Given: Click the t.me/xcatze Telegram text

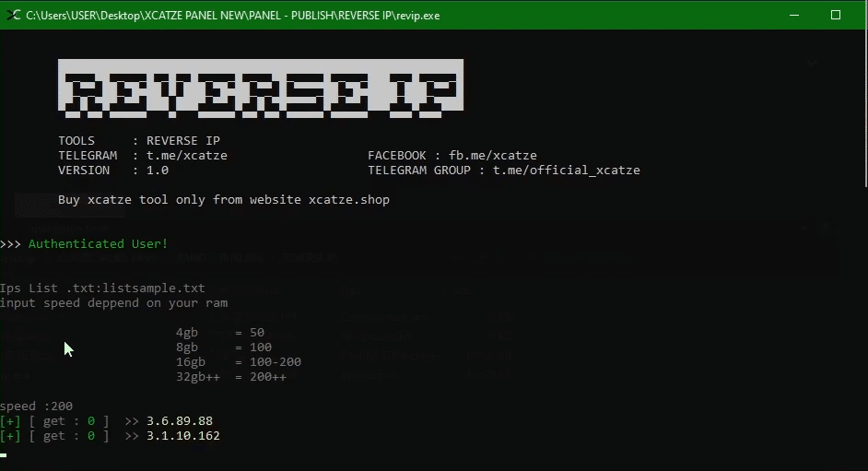Looking at the screenshot, I should [186, 156].
